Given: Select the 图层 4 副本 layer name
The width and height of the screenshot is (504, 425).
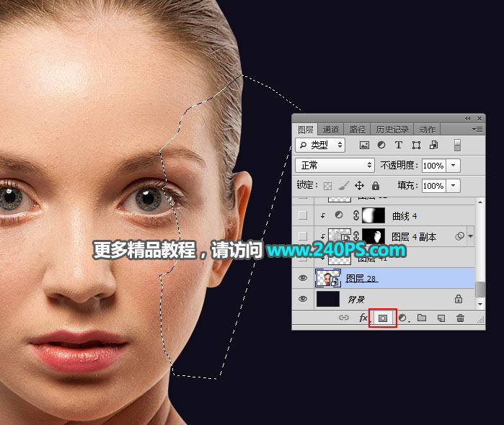Looking at the screenshot, I should coord(414,237).
